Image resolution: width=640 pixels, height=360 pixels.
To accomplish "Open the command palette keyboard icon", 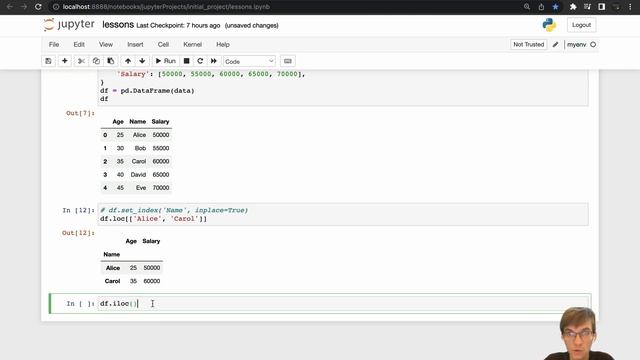I will (288, 61).
